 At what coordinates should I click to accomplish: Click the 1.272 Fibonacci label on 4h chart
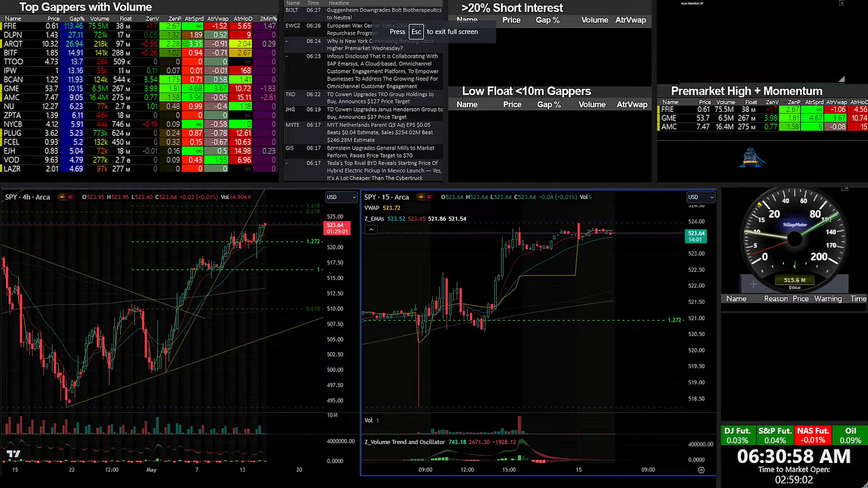point(314,241)
